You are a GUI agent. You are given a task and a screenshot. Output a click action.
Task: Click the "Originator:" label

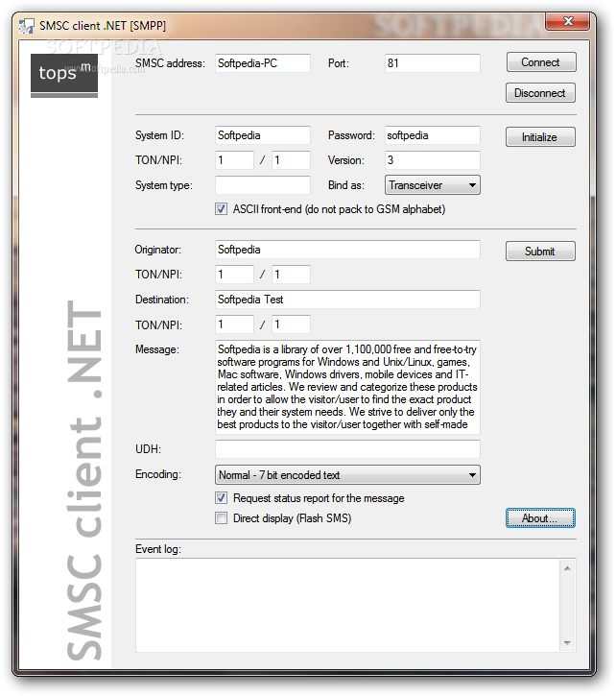click(x=158, y=250)
